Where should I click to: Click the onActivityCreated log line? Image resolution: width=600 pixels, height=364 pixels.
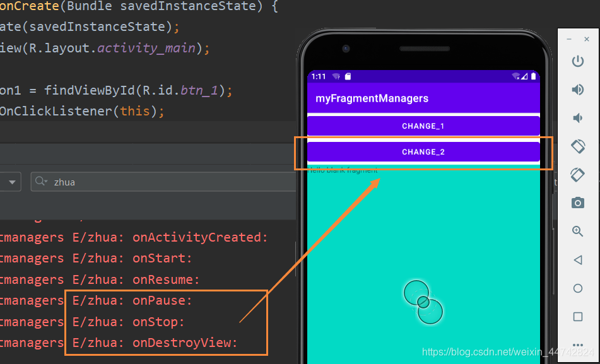point(134,237)
